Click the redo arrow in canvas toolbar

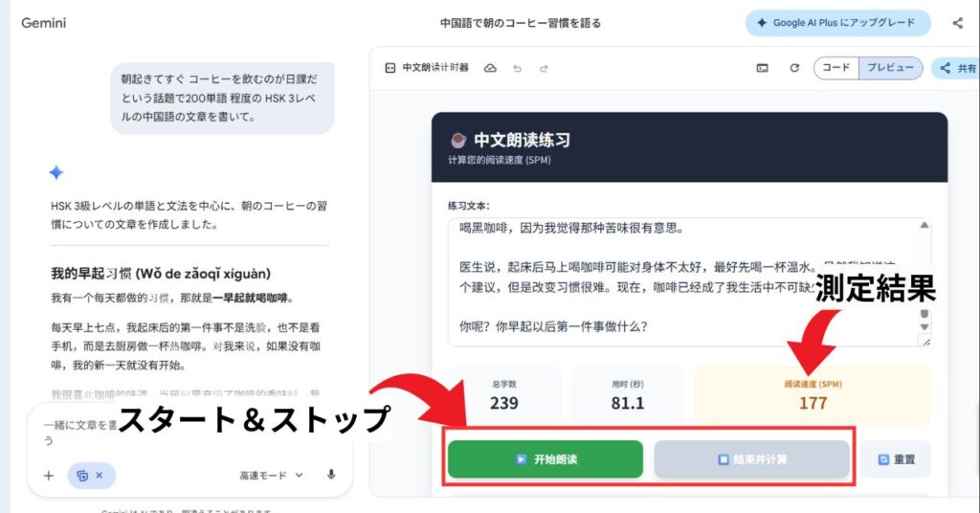[x=544, y=68]
